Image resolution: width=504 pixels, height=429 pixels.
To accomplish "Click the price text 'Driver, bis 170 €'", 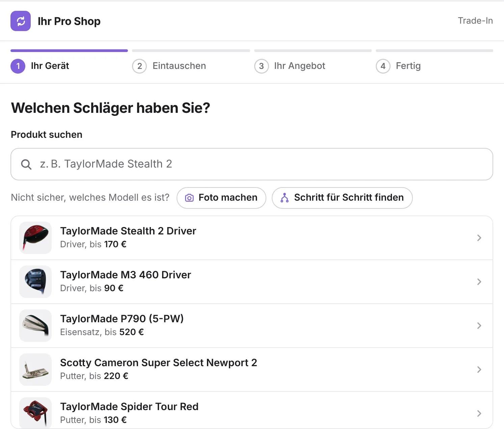I will (x=93, y=244).
